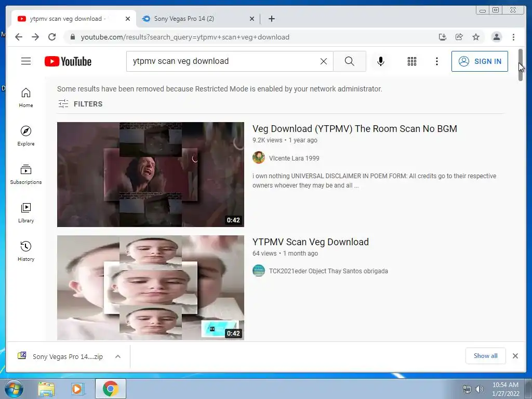The height and width of the screenshot is (399, 532).
Task: Open the YTPMV Scan Veg Download title link
Action: [x=311, y=242]
